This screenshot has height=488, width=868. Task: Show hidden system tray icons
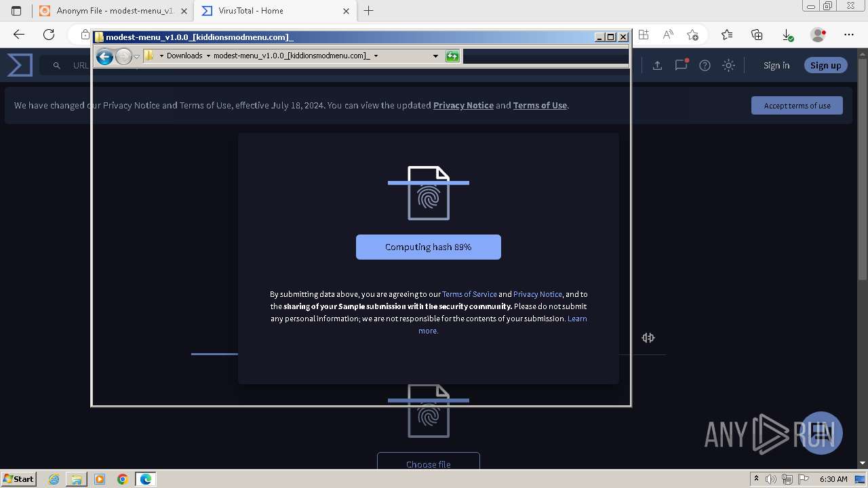[x=757, y=479]
